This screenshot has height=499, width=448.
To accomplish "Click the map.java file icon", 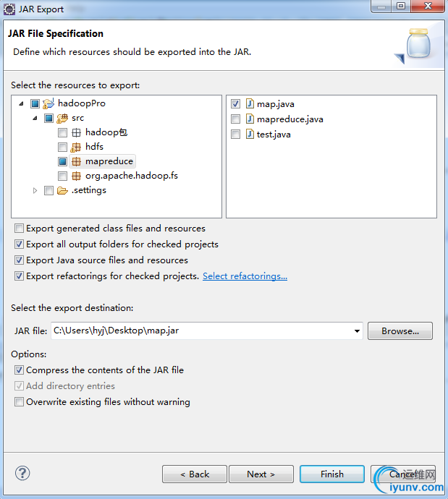I will [x=250, y=104].
